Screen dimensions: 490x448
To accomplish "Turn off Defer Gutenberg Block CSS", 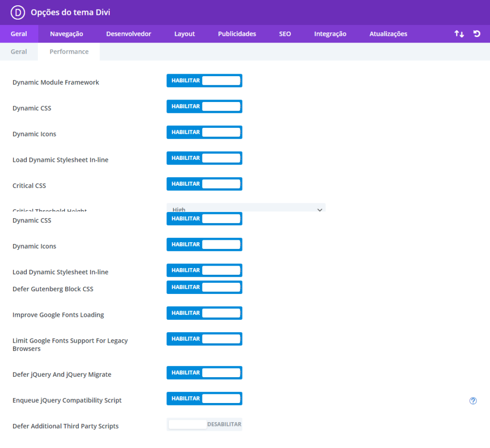I will (204, 288).
